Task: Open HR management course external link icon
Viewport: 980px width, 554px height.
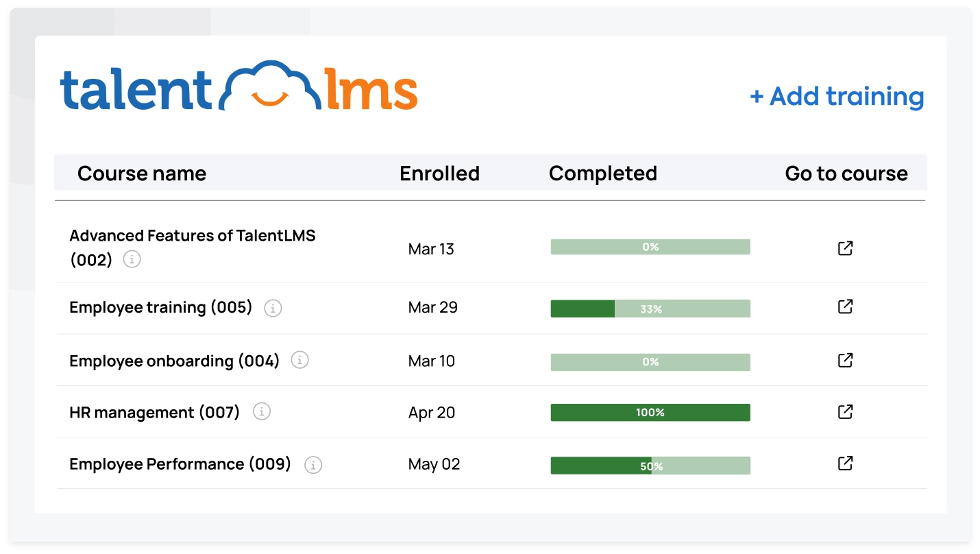Action: pos(846,411)
